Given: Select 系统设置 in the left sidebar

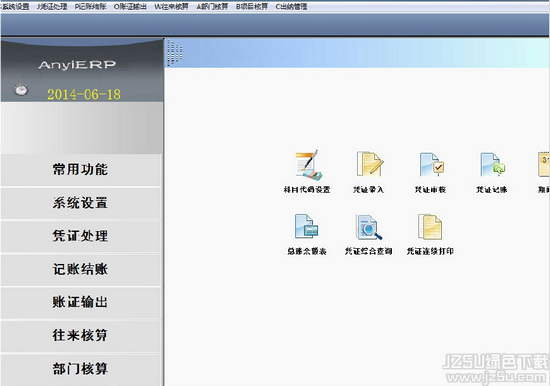Looking at the screenshot, I should (81, 203).
